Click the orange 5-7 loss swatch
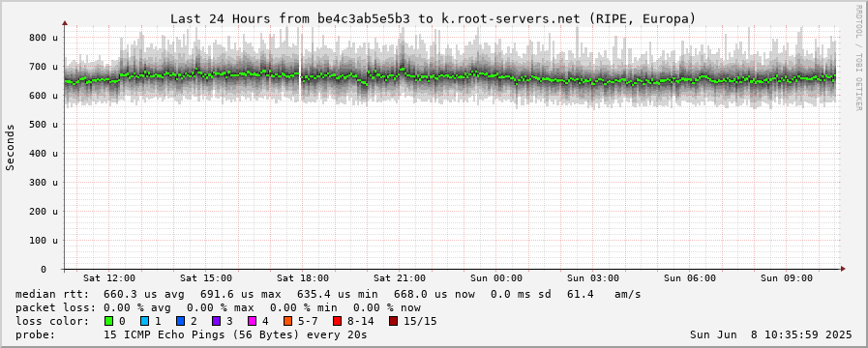The width and height of the screenshot is (868, 348). coord(287,321)
